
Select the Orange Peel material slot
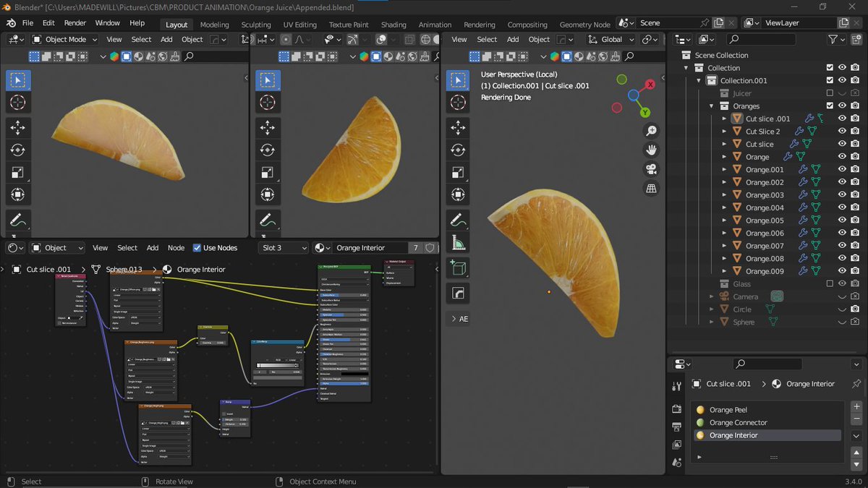(767, 410)
